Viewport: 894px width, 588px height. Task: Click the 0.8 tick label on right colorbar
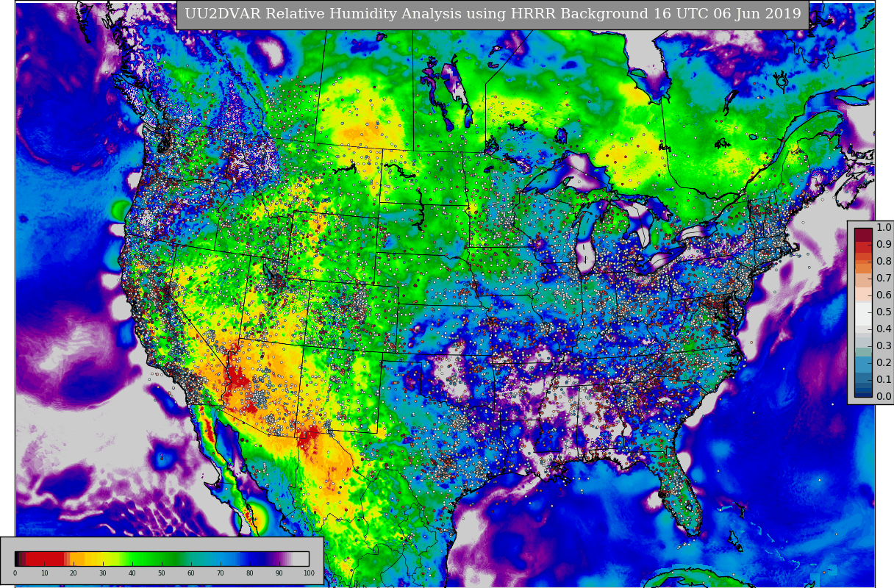pos(884,262)
